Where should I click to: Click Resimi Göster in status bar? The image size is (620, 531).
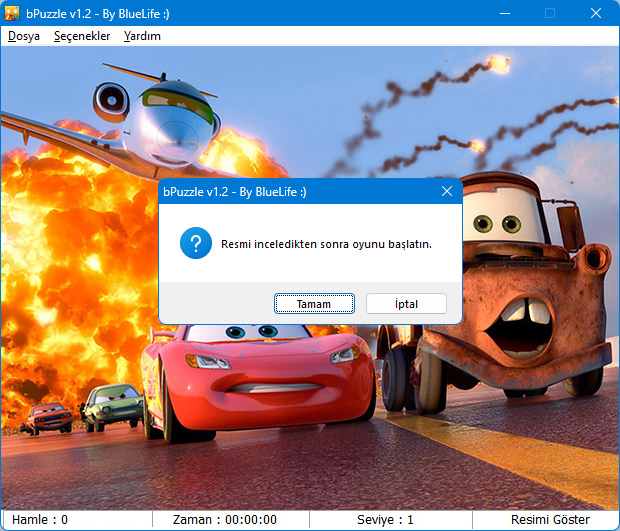550,520
